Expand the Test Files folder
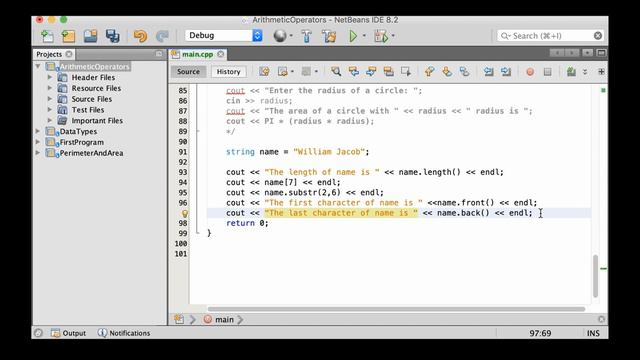 click(50, 109)
